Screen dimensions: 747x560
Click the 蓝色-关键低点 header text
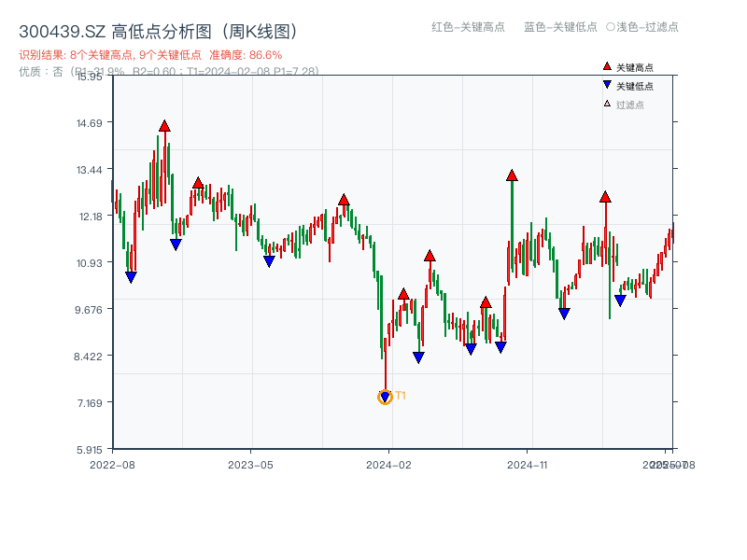(560, 27)
